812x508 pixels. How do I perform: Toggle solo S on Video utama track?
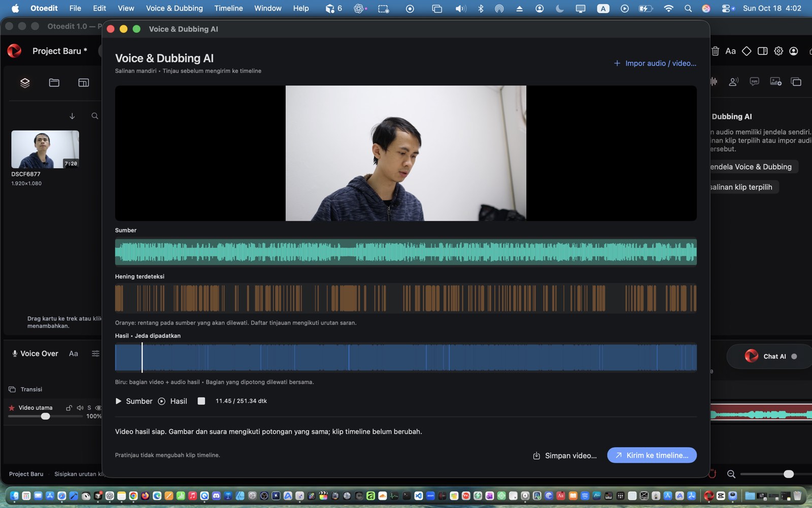click(89, 408)
